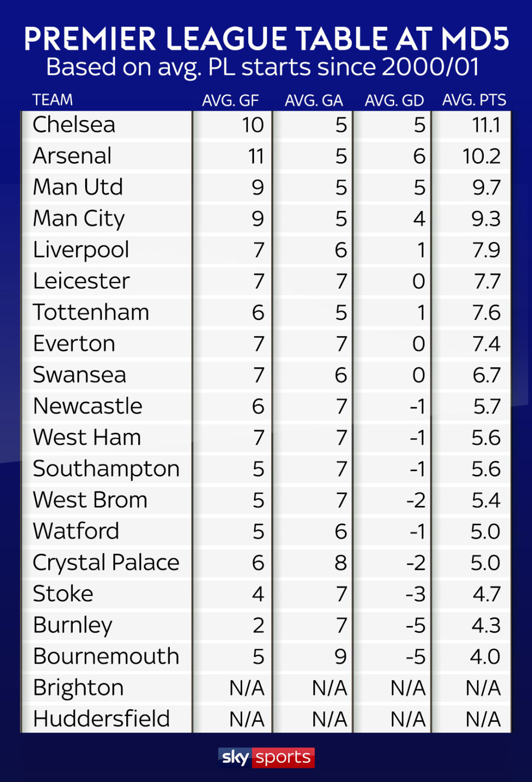Select the Tottenham row name
The height and width of the screenshot is (782, 532).
91,312
